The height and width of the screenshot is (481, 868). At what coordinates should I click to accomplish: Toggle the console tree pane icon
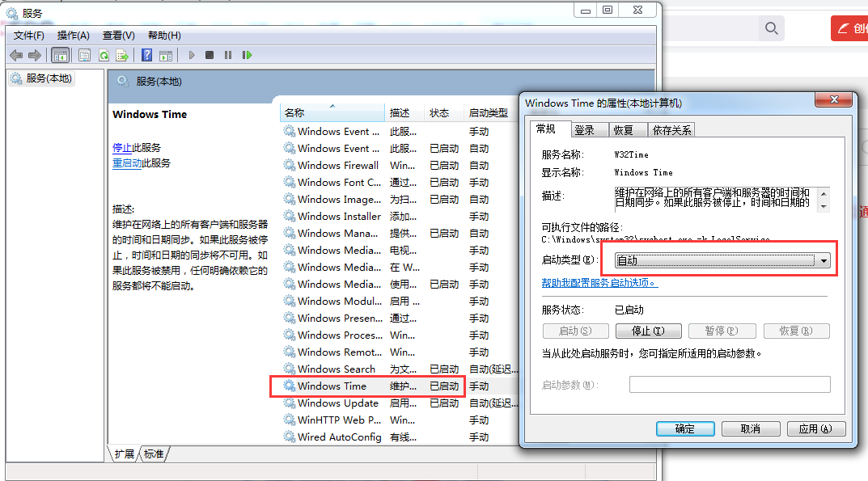pos(60,55)
